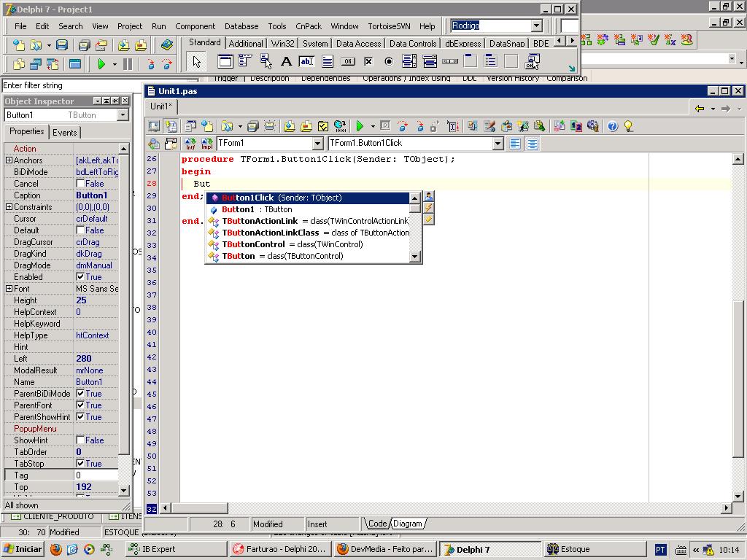
Task: Click the light bulb icon in editor toolbar
Action: tap(629, 126)
